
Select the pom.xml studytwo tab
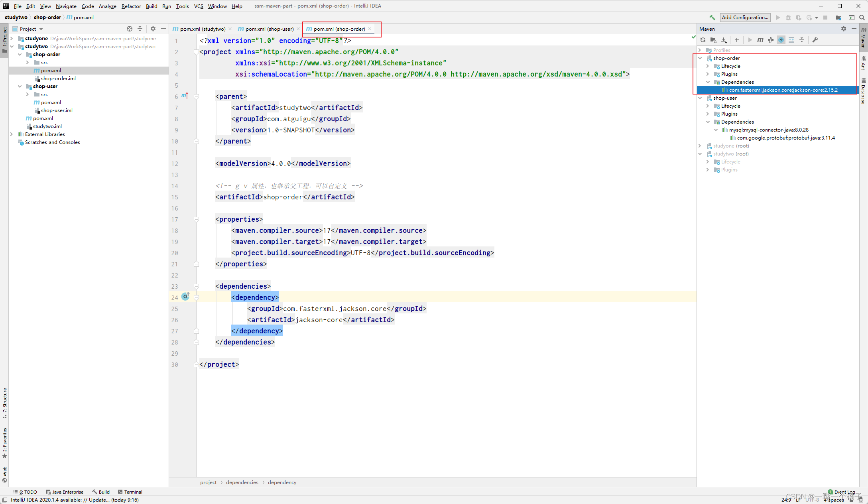click(x=202, y=28)
